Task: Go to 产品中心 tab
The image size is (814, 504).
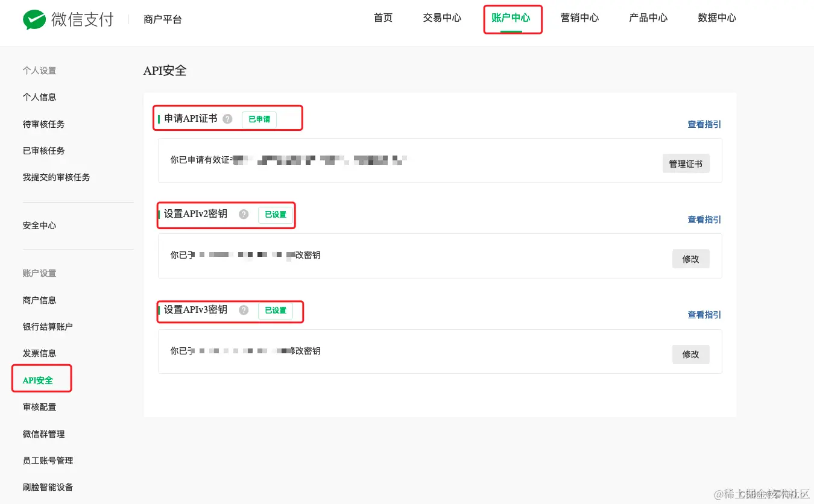Action: click(x=648, y=18)
